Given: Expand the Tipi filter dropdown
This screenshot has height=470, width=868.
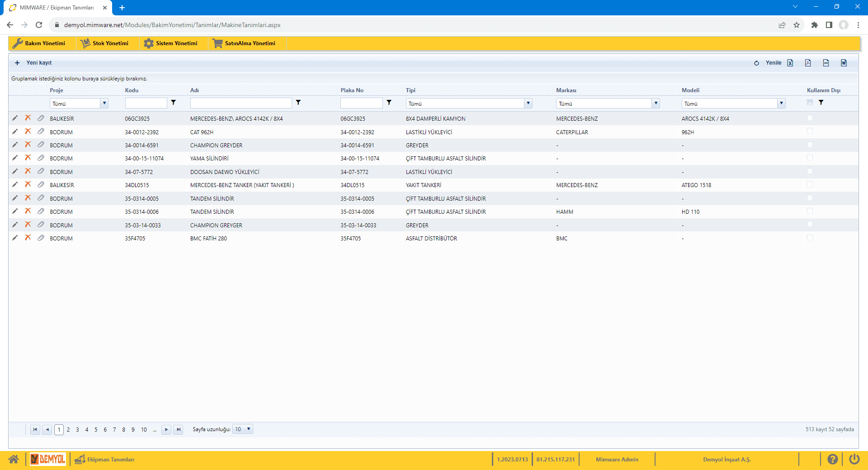Looking at the screenshot, I should pos(528,103).
